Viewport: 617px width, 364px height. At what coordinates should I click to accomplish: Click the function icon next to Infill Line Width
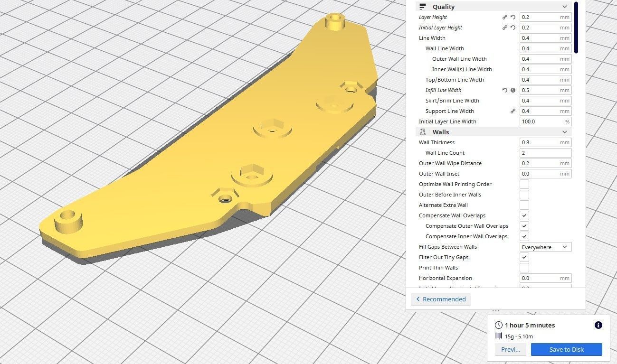point(513,90)
